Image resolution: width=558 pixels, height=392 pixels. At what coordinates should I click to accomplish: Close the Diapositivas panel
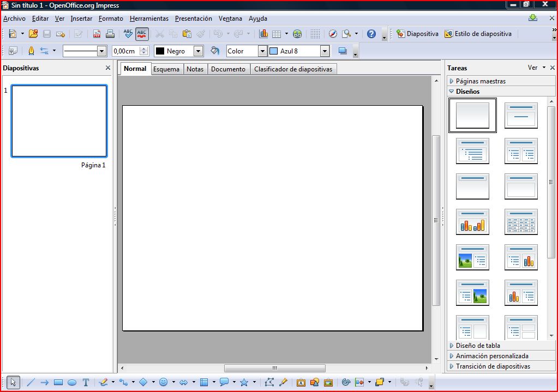[x=108, y=68]
